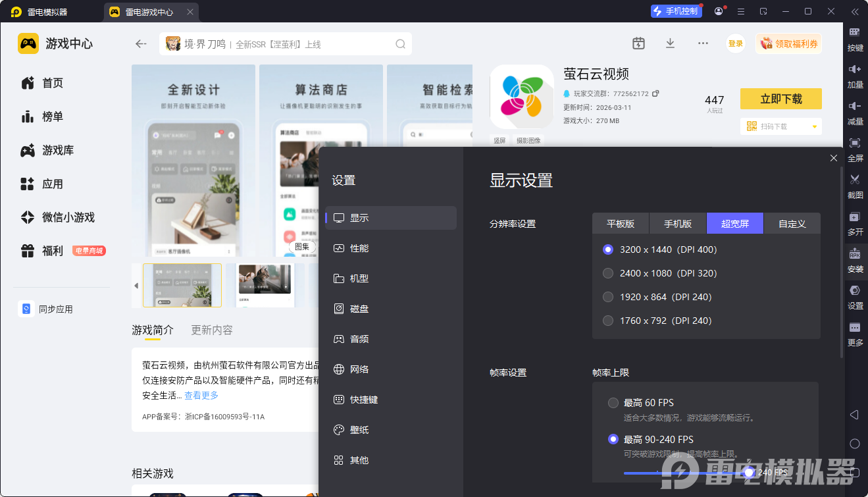
Task: Select 2400 x 1080 resolution option
Action: 608,273
